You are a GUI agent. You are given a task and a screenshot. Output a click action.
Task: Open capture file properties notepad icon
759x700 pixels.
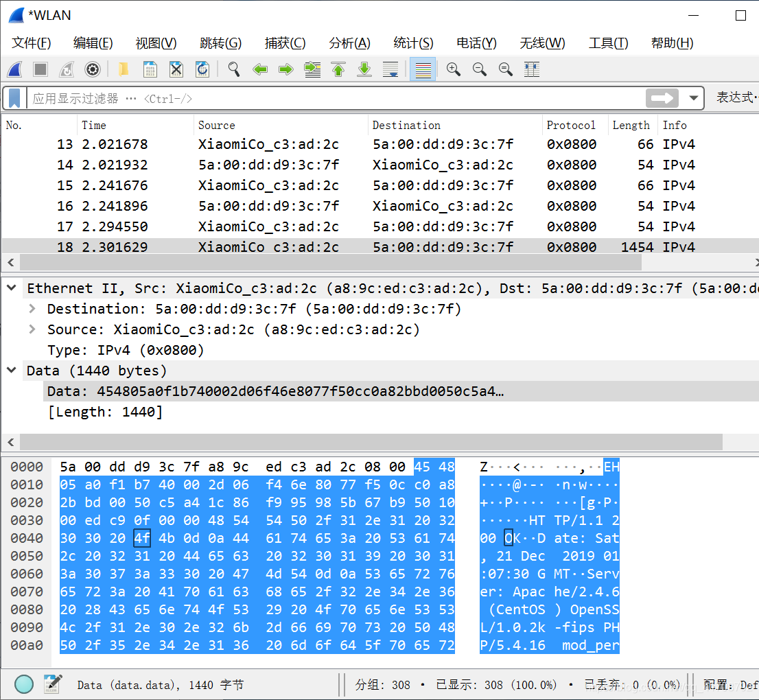pyautogui.click(x=54, y=684)
